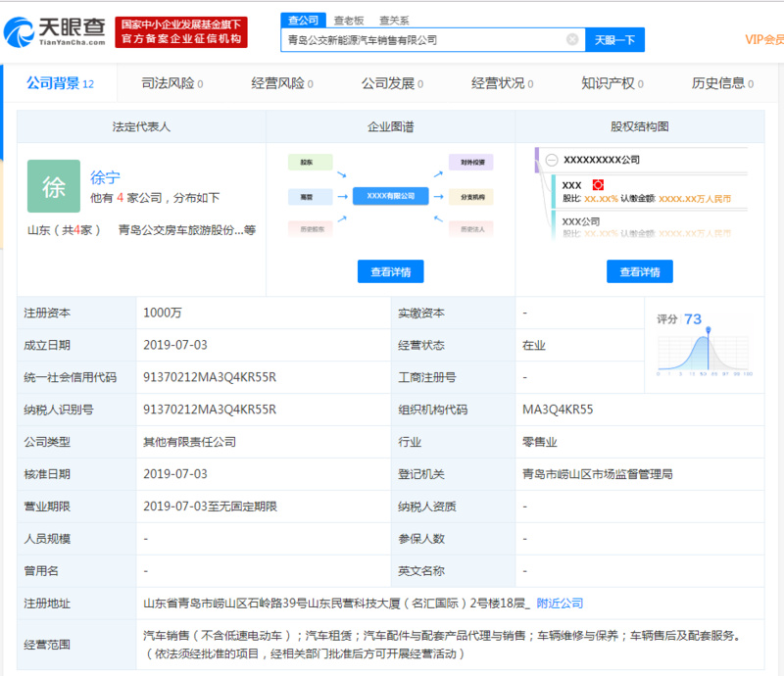The width and height of the screenshot is (784, 676).
Task: Click the 法定代表人 header
Action: click(x=141, y=127)
